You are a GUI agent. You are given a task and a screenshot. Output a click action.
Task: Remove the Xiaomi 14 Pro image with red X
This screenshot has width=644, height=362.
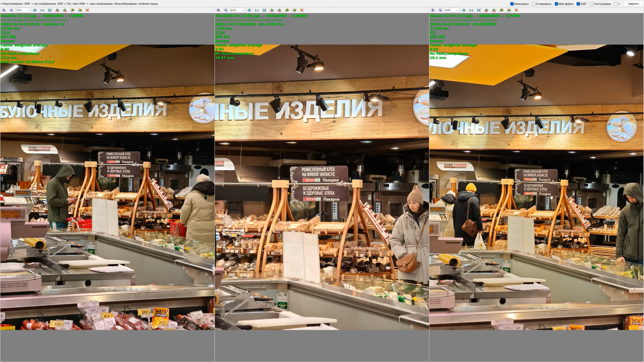tap(516, 10)
